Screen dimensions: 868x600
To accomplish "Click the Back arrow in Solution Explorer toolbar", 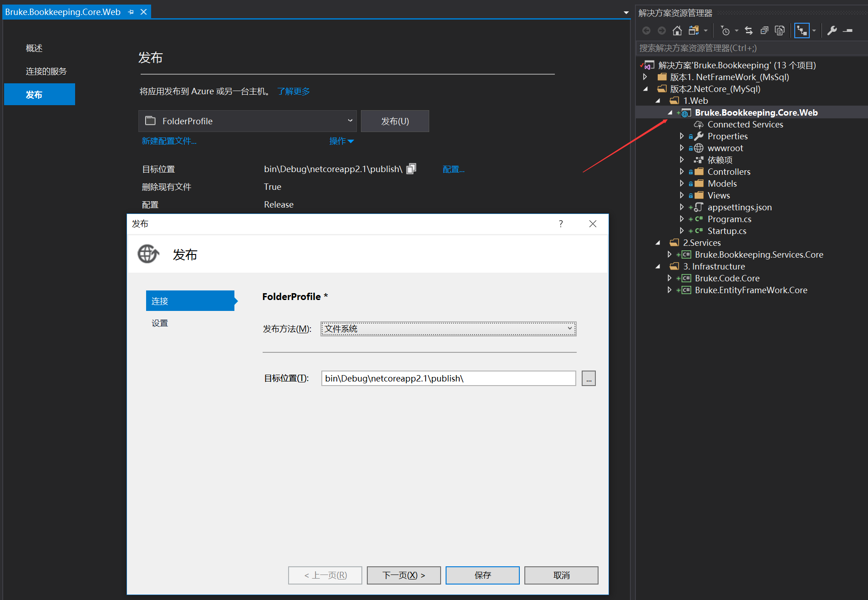I will pyautogui.click(x=646, y=31).
